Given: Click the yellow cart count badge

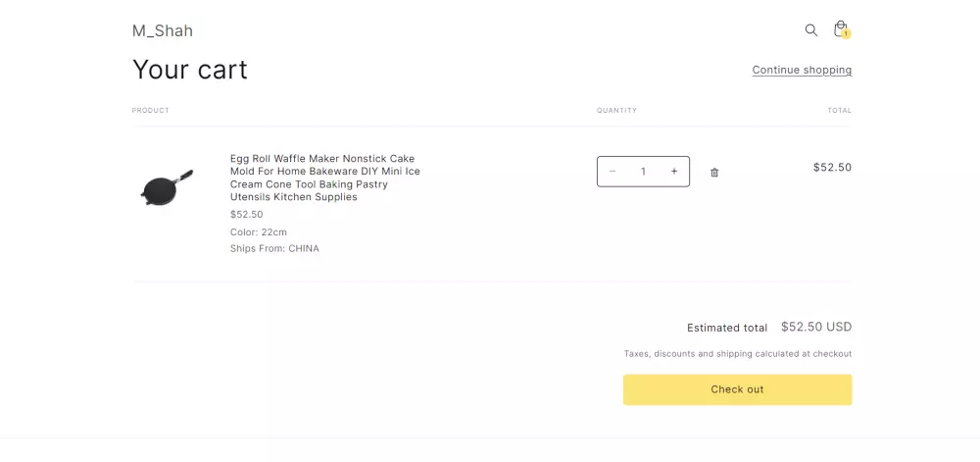Looking at the screenshot, I should [x=846, y=34].
